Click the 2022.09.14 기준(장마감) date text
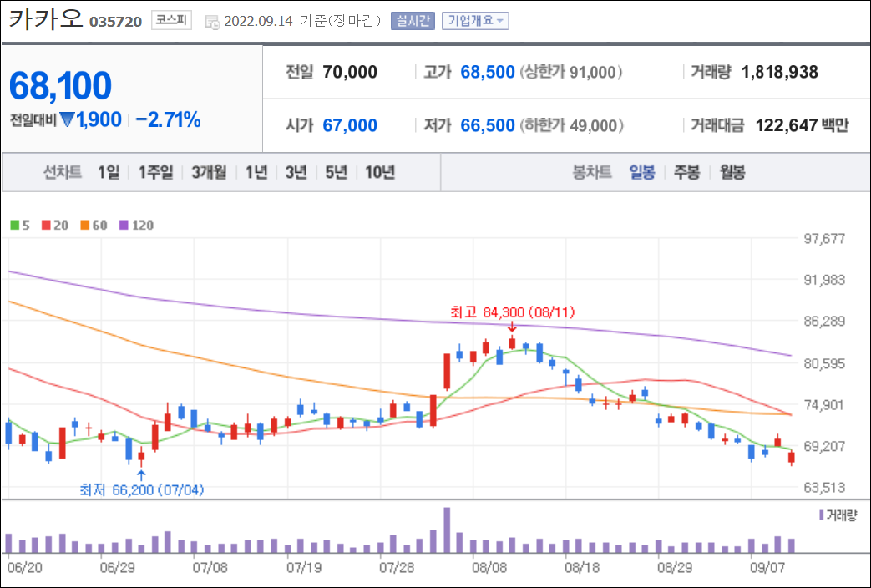The height and width of the screenshot is (588, 871). (303, 21)
